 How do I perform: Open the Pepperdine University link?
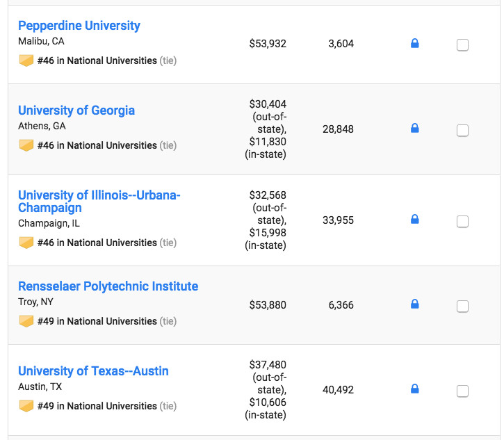[79, 26]
